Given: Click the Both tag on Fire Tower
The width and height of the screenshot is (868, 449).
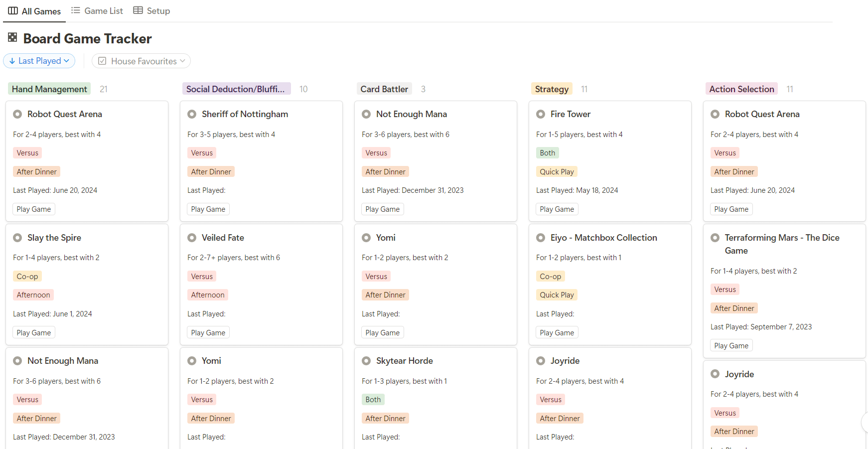Looking at the screenshot, I should click(547, 153).
